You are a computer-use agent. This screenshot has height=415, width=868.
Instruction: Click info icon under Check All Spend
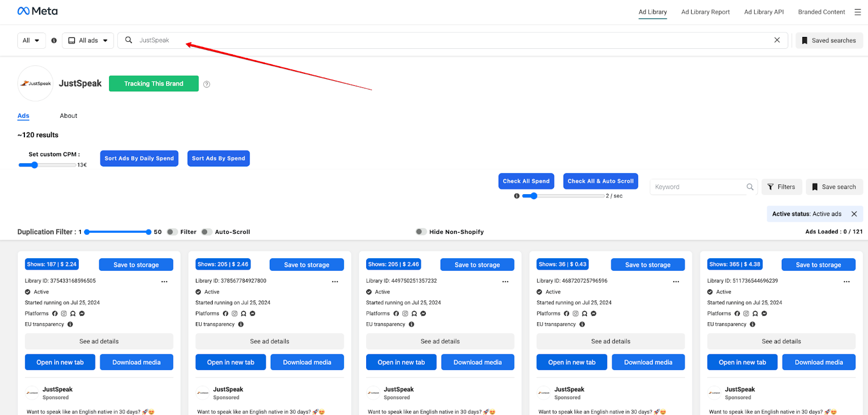516,196
